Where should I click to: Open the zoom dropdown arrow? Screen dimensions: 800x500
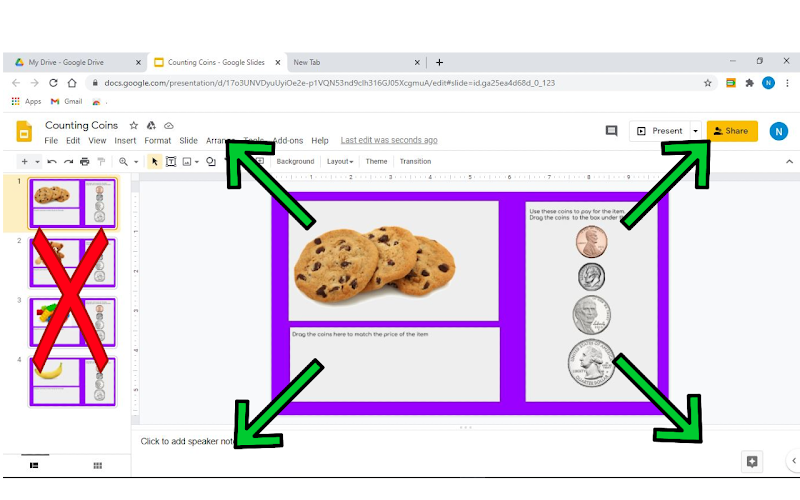click(x=136, y=162)
